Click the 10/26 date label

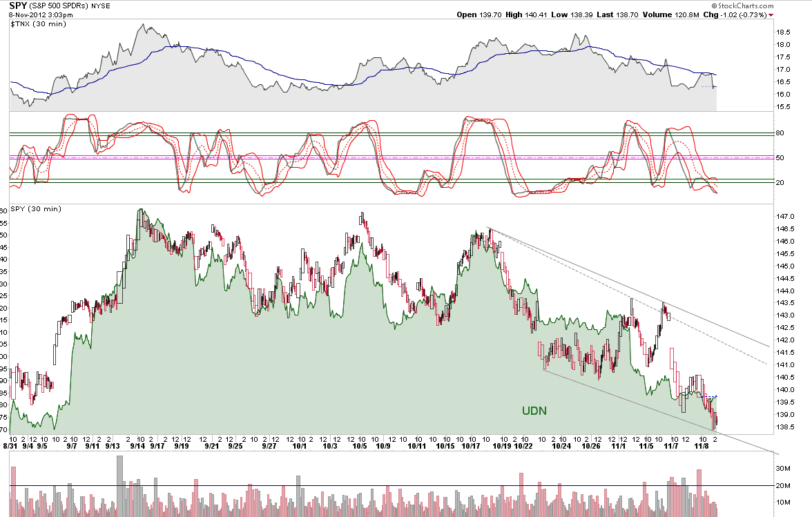pyautogui.click(x=591, y=446)
